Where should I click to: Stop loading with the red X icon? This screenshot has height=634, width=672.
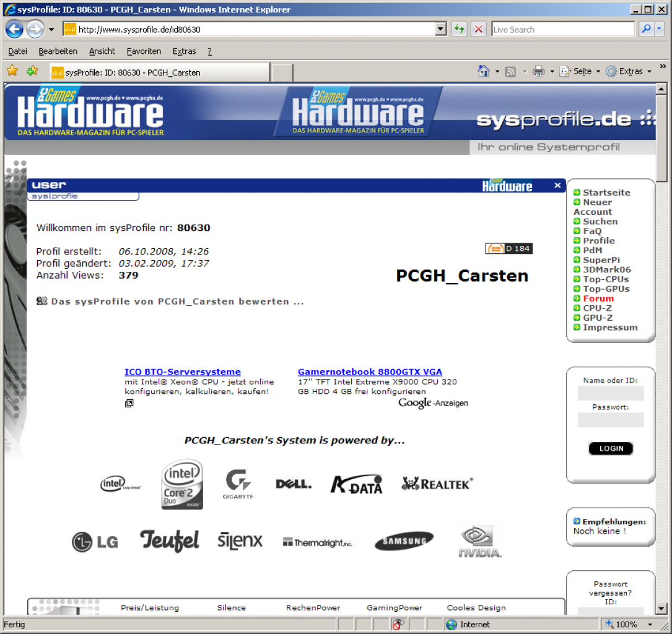478,29
